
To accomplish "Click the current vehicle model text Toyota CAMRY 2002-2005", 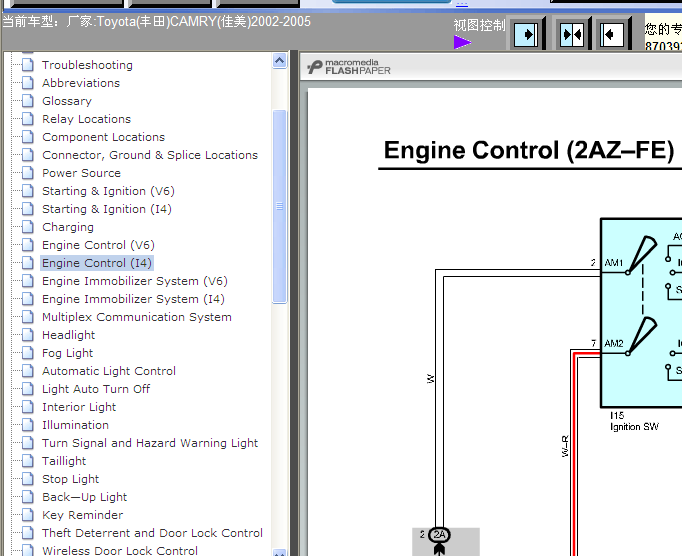I will point(157,21).
